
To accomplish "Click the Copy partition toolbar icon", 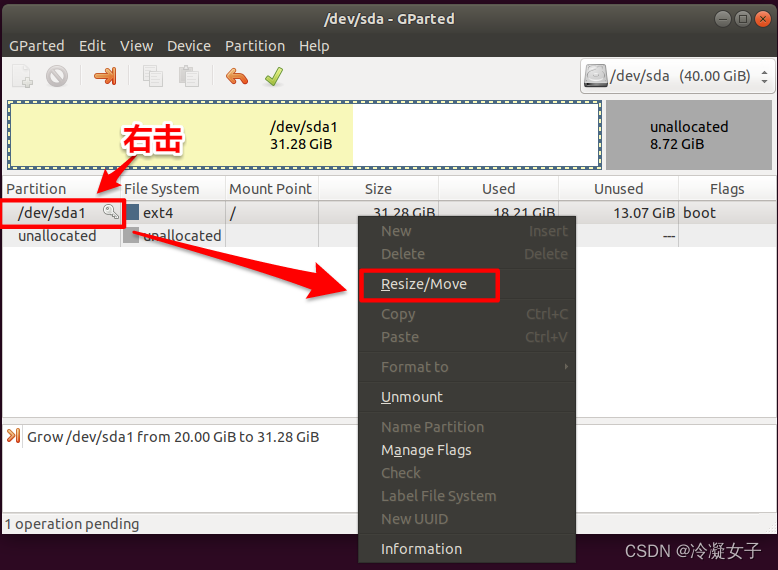I will point(153,76).
